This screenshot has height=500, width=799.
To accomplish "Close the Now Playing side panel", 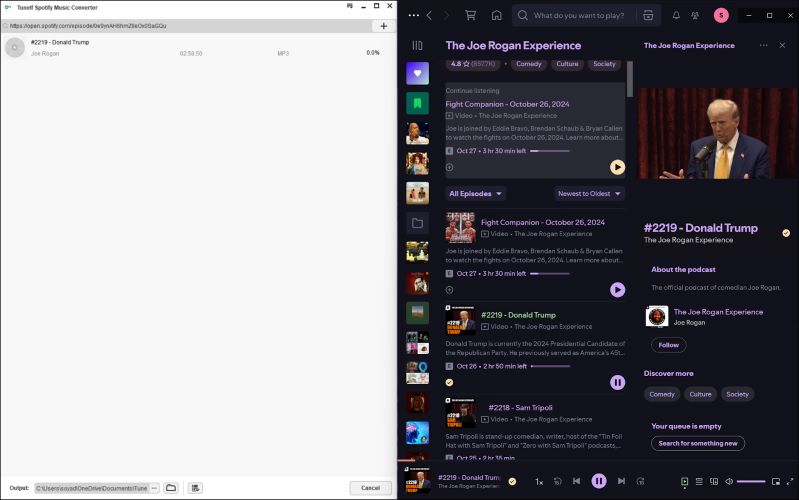I will click(x=782, y=45).
